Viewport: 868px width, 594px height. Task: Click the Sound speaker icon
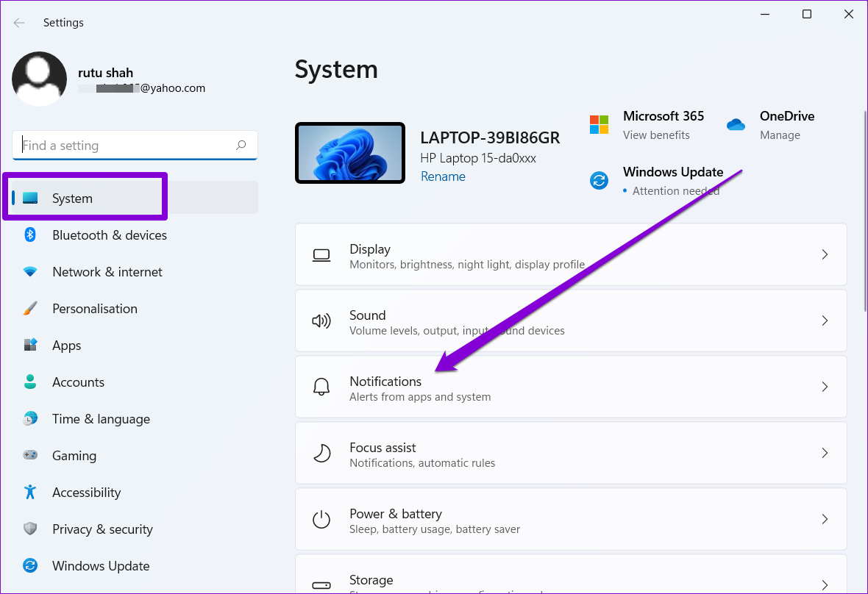point(321,321)
